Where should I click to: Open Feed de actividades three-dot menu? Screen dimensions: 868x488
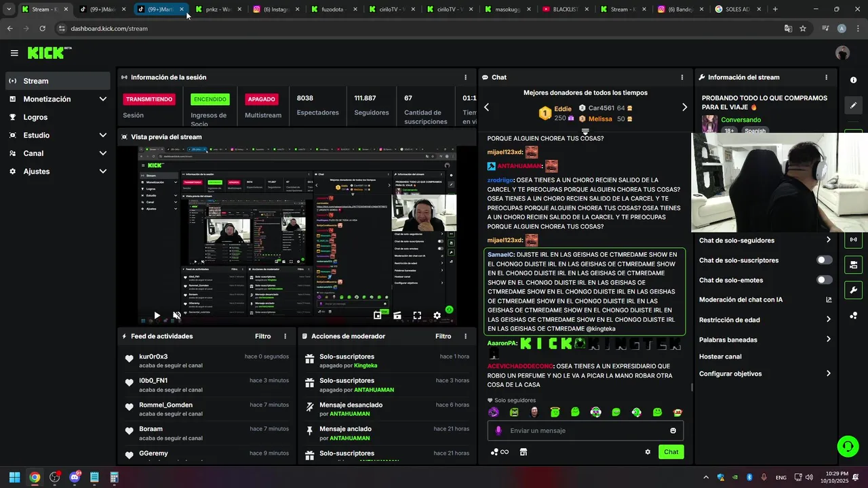click(285, 336)
